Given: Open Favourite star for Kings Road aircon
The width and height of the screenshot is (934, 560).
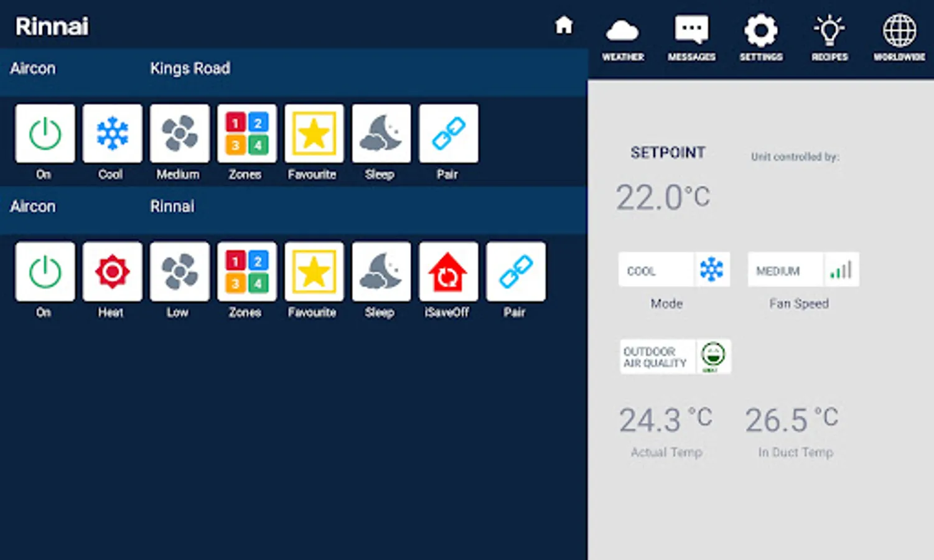Looking at the screenshot, I should [x=314, y=134].
